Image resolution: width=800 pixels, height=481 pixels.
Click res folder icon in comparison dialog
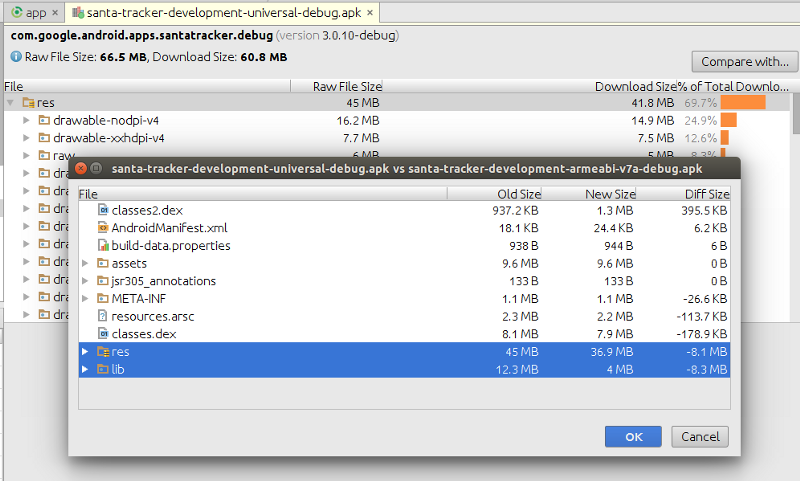(x=103, y=351)
